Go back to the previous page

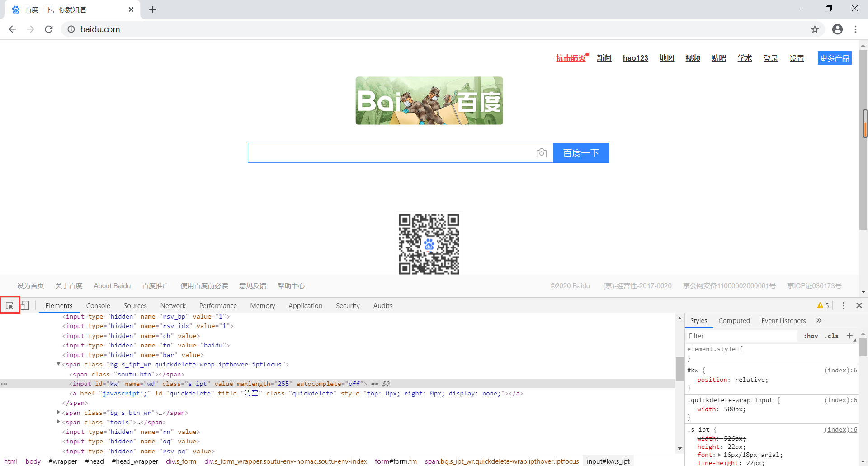tap(12, 29)
